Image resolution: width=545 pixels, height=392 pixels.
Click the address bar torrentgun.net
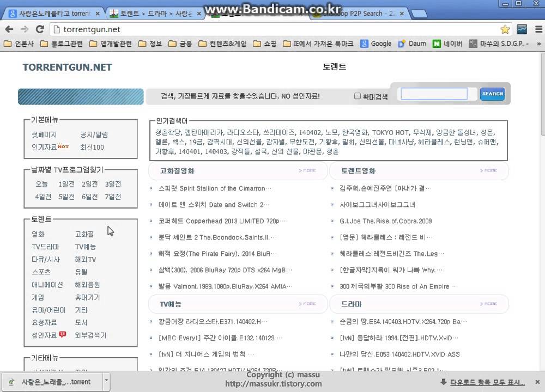click(x=92, y=29)
